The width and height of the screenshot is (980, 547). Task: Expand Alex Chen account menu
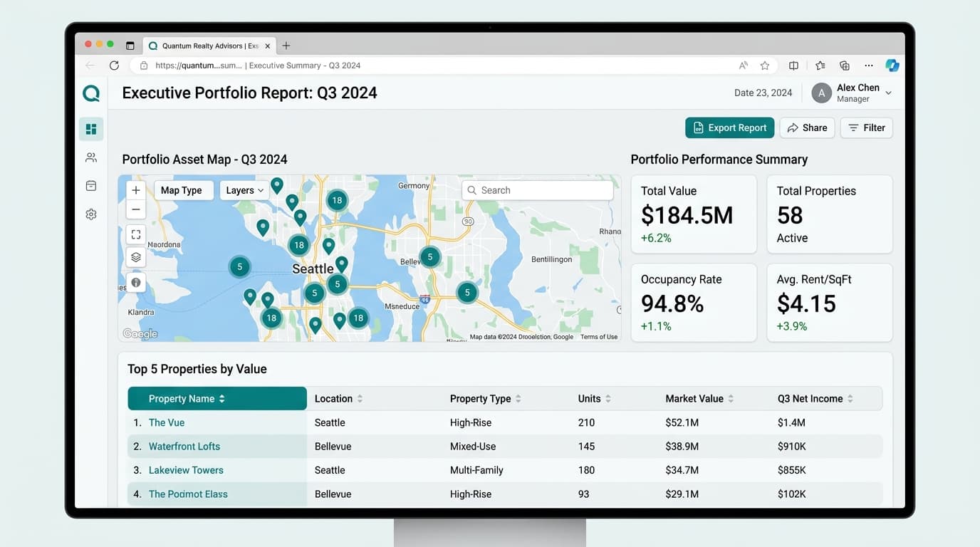[888, 93]
